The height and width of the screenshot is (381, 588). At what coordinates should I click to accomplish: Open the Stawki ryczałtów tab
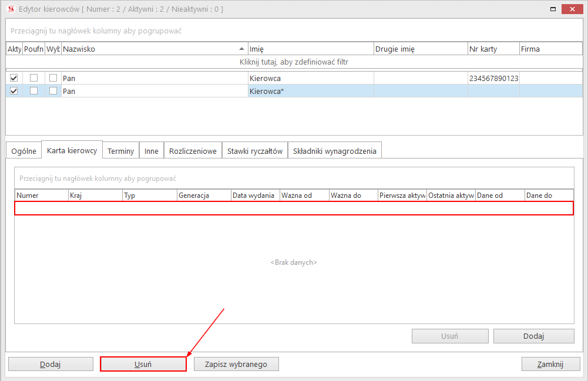click(x=255, y=151)
